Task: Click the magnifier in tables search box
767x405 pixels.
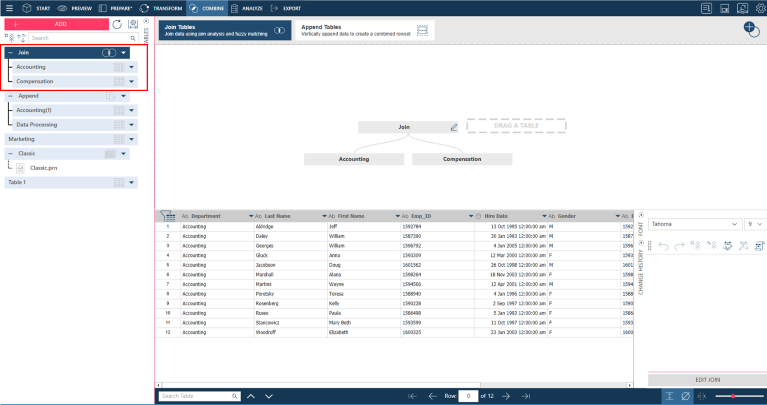Action: [x=133, y=38]
